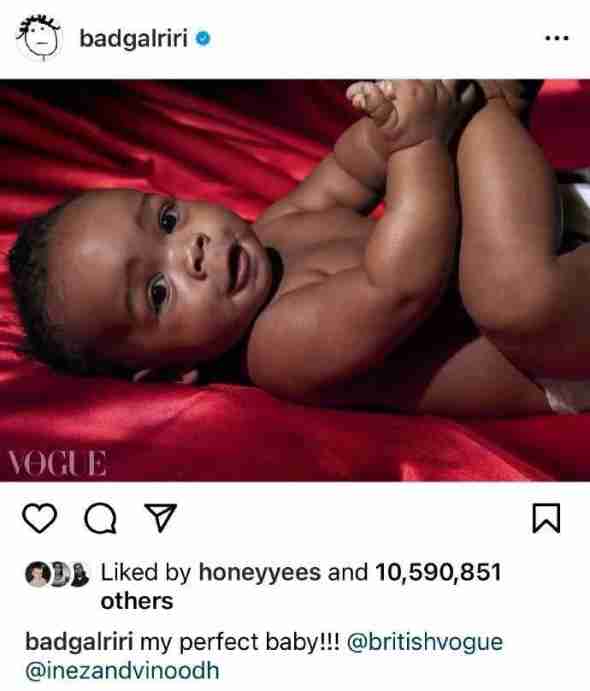Click the "Liked by" text label
This screenshot has width=590, height=691.
[x=146, y=573]
